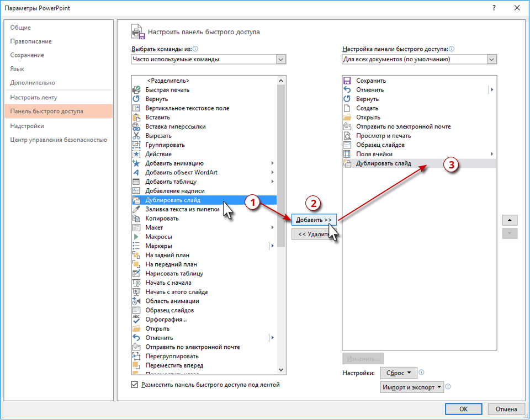Click the Spelling ABC checkmark icon
This screenshot has width=530, height=420.
136,320
